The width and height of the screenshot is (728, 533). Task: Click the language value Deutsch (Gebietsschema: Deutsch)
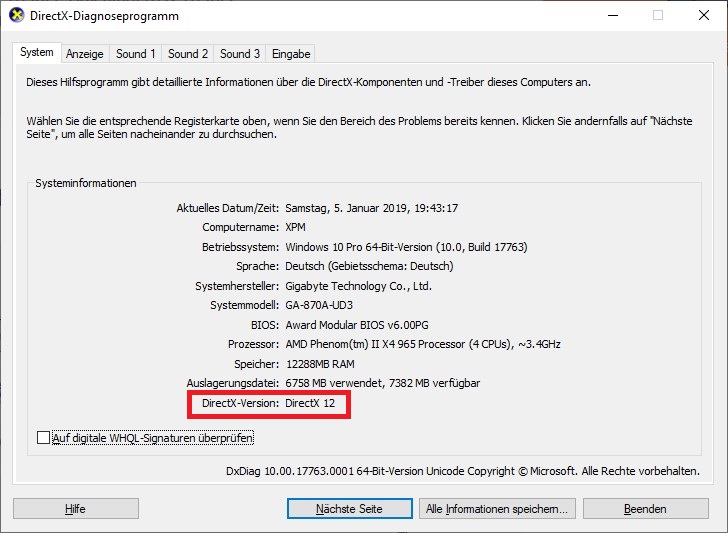(369, 266)
